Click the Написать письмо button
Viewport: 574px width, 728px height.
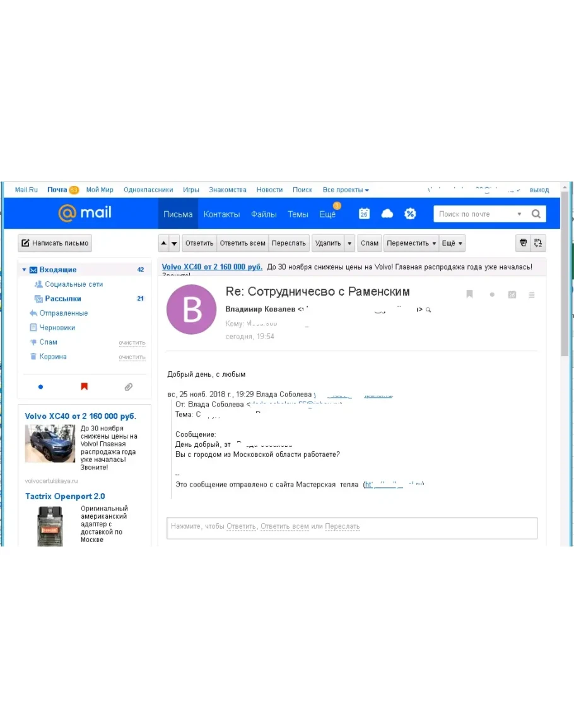(55, 243)
